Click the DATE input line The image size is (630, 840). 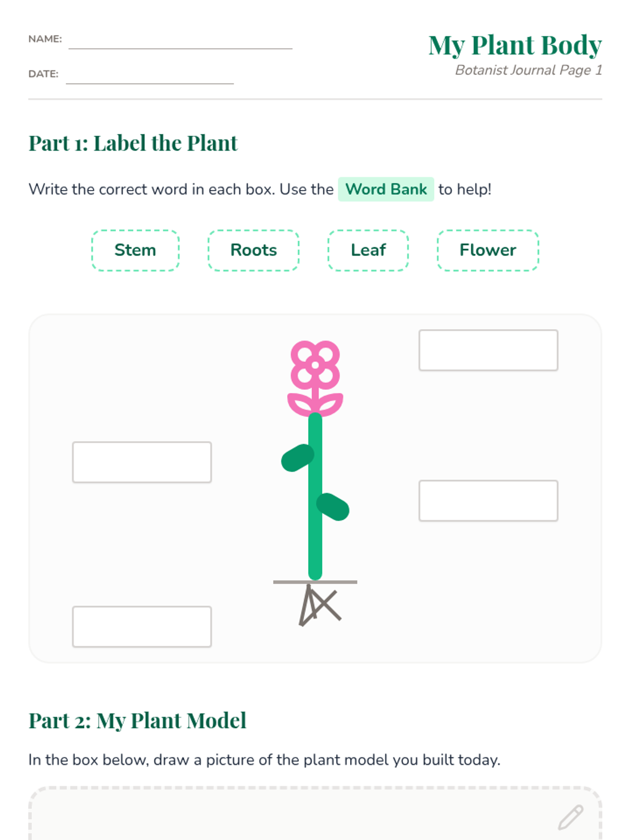coord(150,76)
